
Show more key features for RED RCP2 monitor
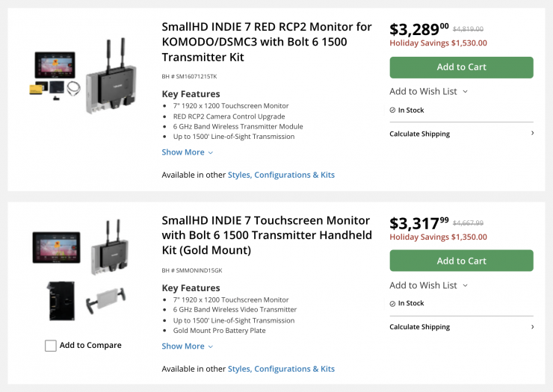tap(183, 152)
